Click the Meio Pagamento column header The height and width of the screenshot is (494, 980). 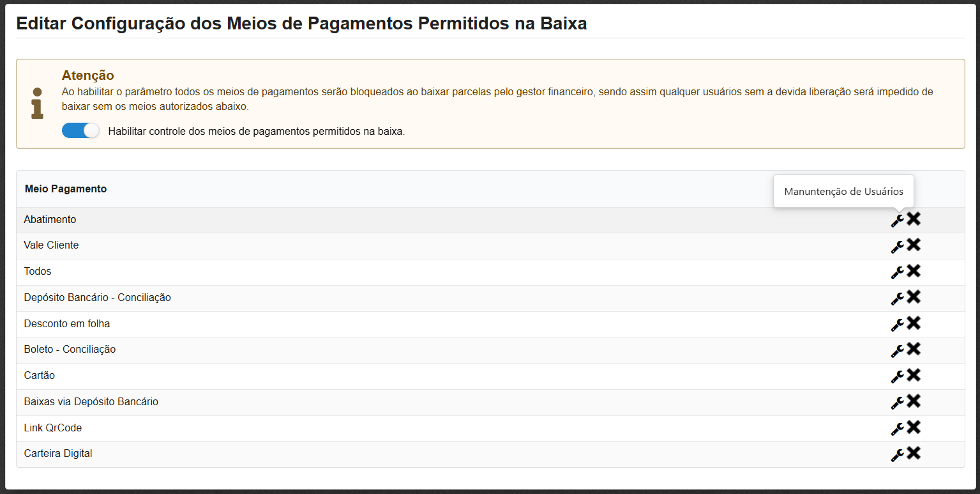[66, 189]
